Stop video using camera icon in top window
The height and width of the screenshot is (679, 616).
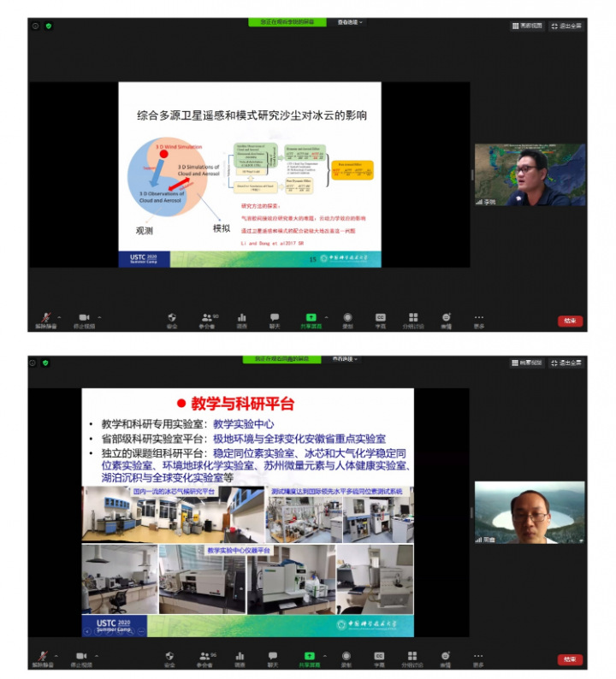(84, 317)
